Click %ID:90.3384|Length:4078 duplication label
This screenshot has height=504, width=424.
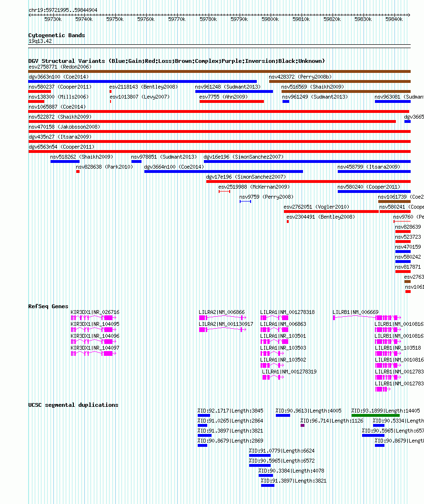click(291, 470)
